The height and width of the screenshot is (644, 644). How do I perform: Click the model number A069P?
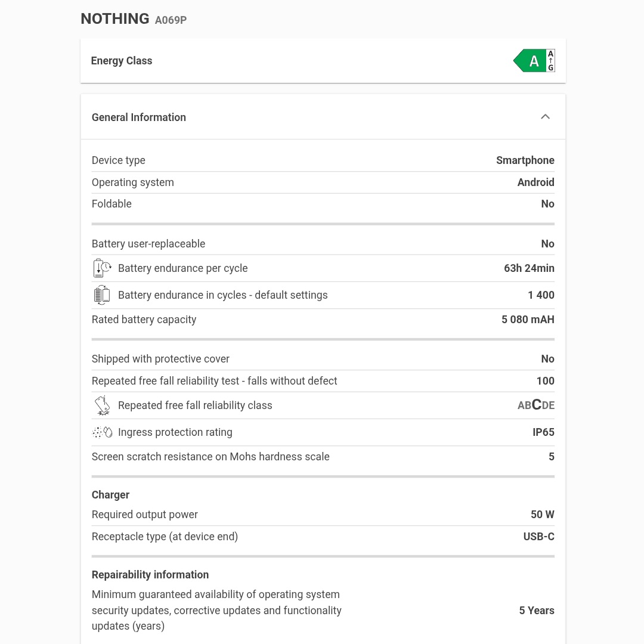(x=171, y=20)
